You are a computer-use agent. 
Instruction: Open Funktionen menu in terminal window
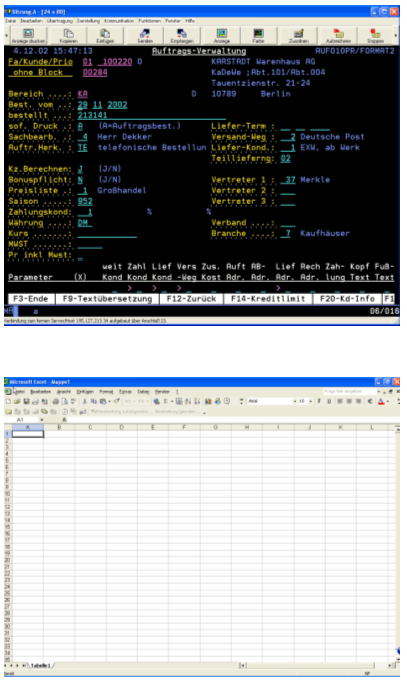click(149, 21)
